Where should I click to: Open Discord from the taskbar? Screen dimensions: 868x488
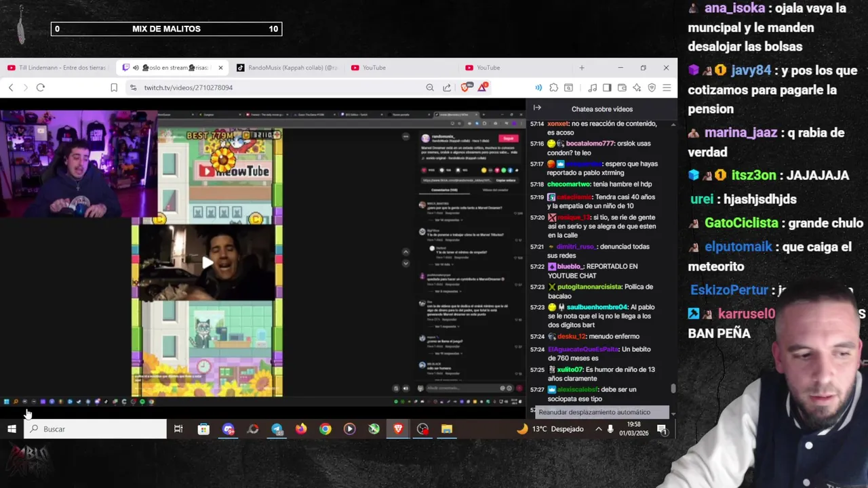[228, 428]
